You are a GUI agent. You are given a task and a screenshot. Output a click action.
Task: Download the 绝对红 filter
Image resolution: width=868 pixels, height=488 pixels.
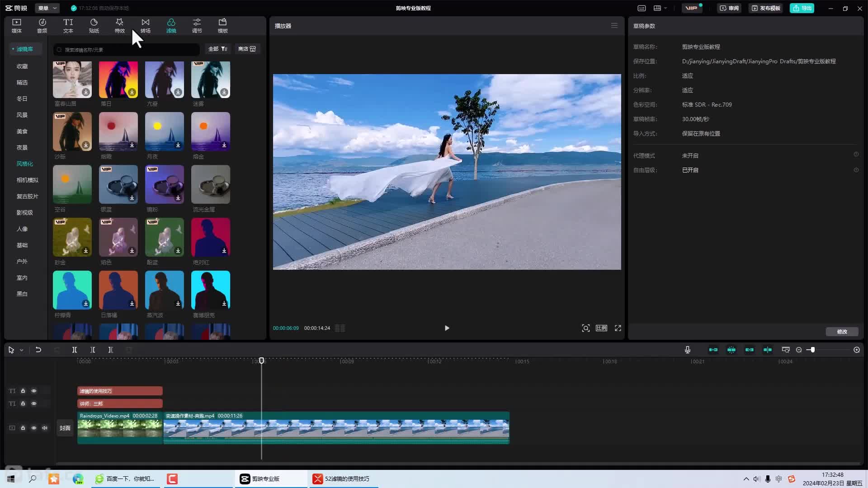click(224, 251)
